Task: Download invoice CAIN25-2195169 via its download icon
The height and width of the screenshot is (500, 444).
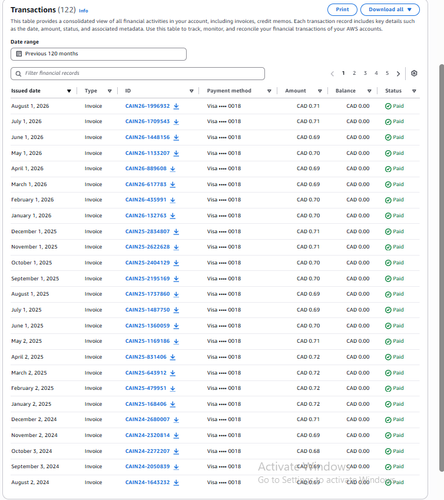Action: tap(176, 279)
